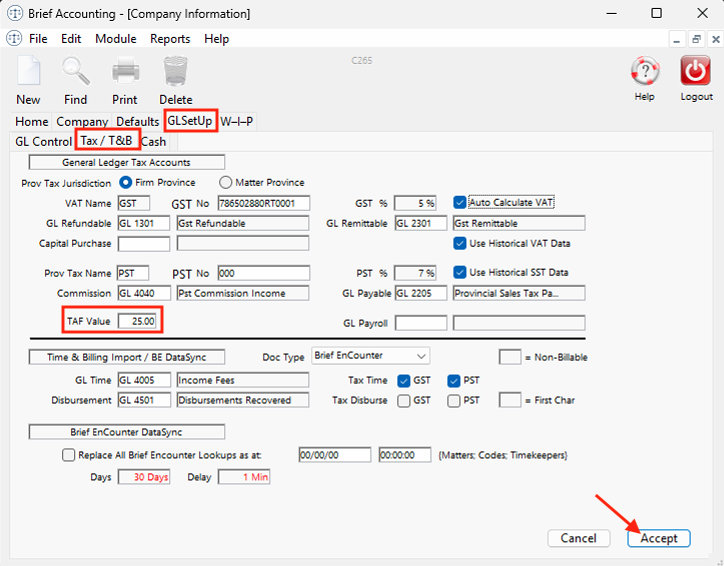Open the Reports menu
Viewport: 724px width, 566px height.
[170, 39]
